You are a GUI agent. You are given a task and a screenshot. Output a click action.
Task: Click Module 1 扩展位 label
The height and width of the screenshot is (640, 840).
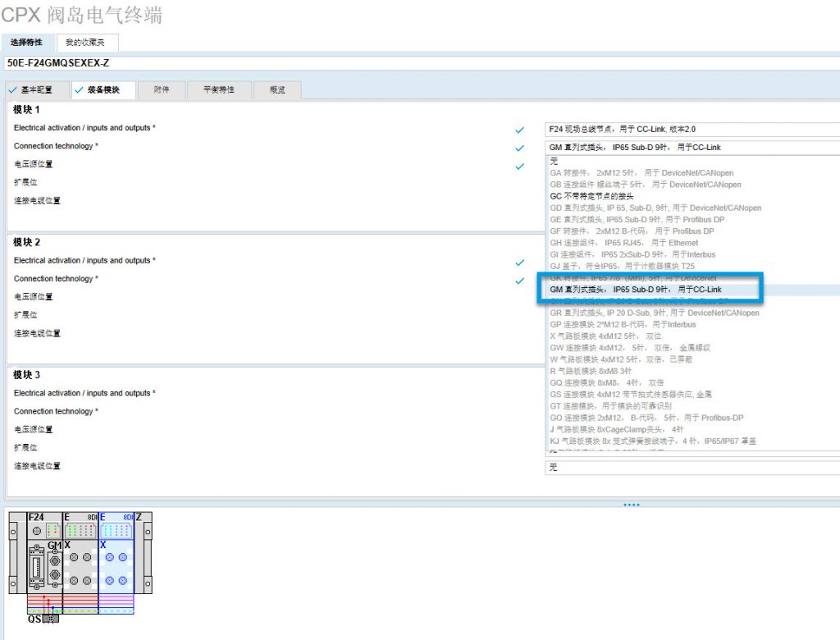[25, 182]
